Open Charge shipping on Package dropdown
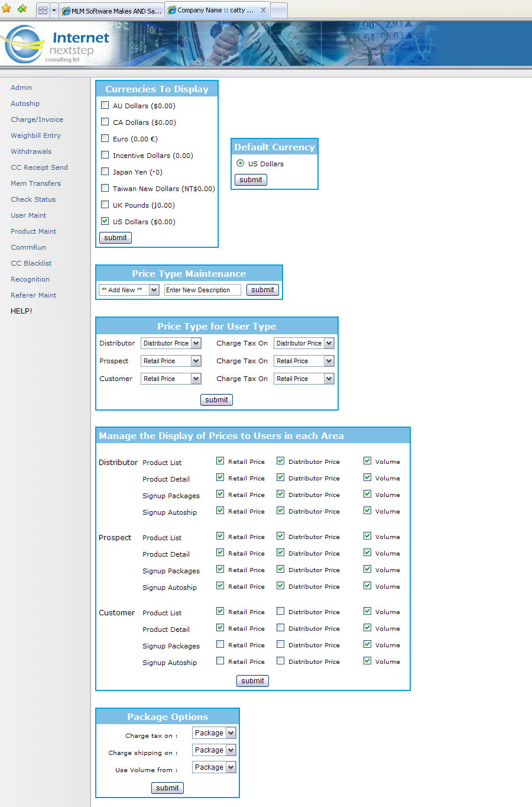This screenshot has height=807, width=532. pos(231,750)
